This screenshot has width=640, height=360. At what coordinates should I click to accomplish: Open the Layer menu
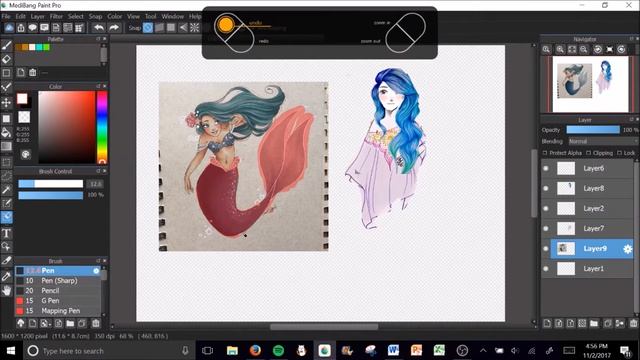pos(38,16)
